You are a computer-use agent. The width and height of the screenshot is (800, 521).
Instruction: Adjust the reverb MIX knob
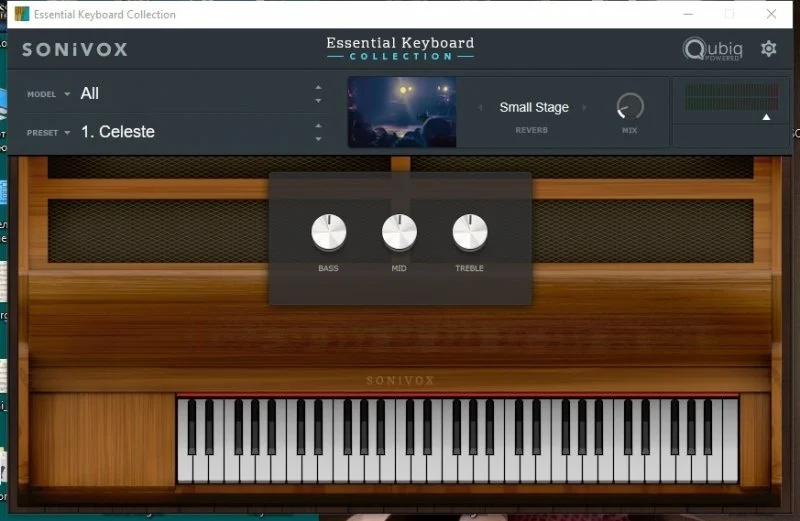click(x=630, y=107)
